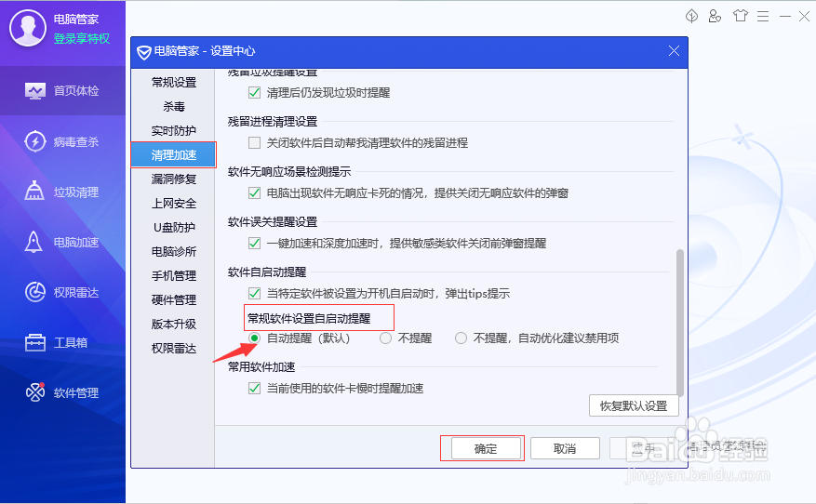Screen dimensions: 816x504
Task: Open the skin shirt icon
Action: coord(740,16)
